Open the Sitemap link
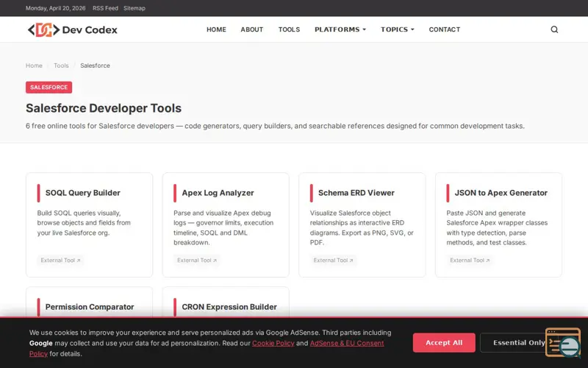This screenshot has height=368, width=588. click(x=135, y=8)
